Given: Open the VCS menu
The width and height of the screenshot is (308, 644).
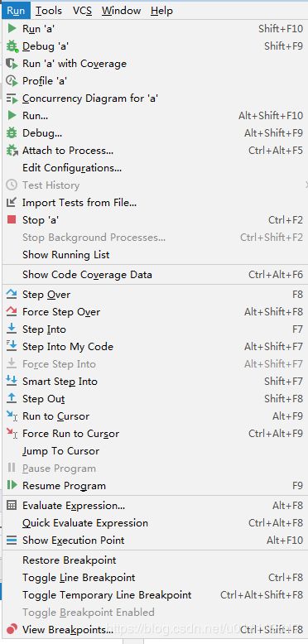Looking at the screenshot, I should pos(82,10).
